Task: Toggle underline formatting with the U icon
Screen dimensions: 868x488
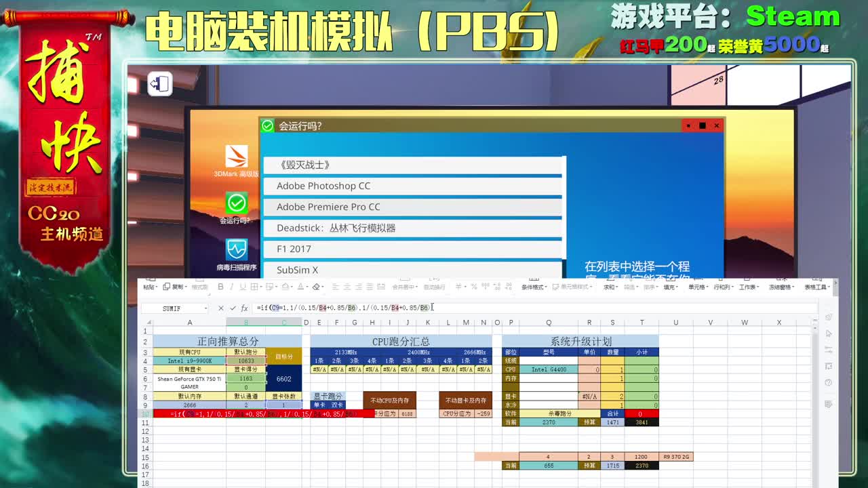Action: point(242,286)
